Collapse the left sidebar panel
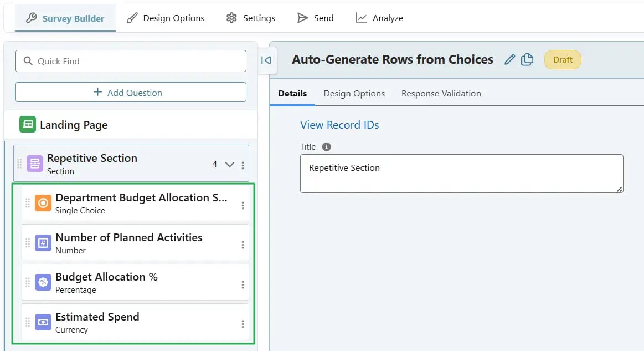This screenshot has height=351, width=644. tap(266, 60)
